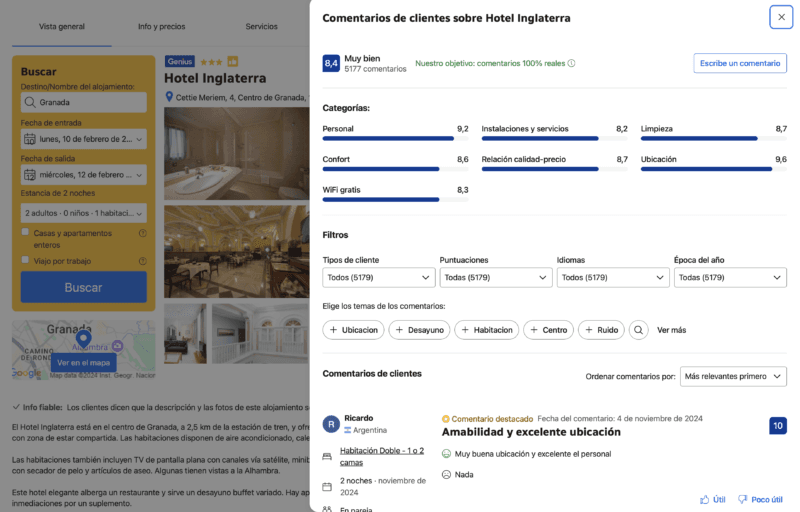Click the score 10 badge on Ricardo's review
Image resolution: width=800 pixels, height=512 pixels.
click(778, 426)
